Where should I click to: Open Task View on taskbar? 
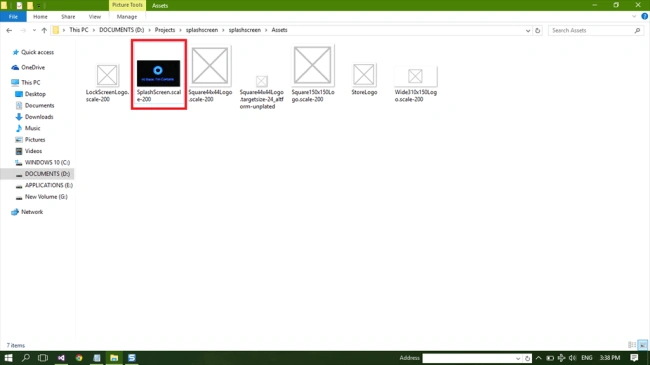pos(43,358)
